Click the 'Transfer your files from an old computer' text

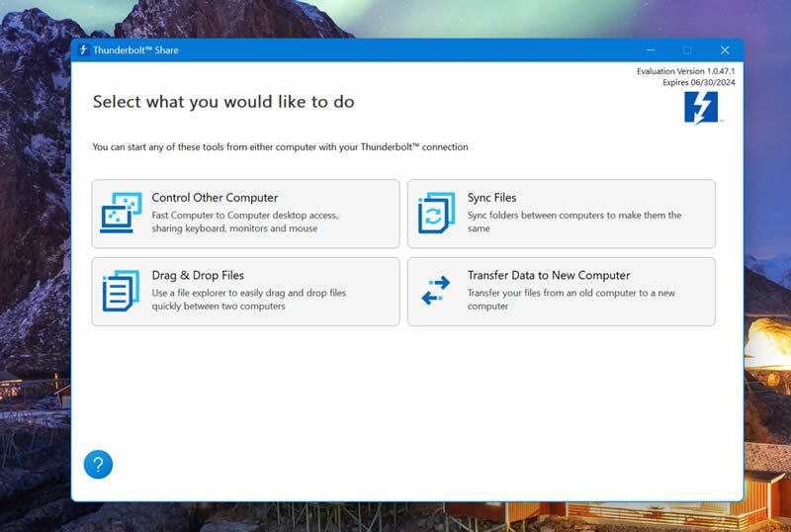[571, 300]
